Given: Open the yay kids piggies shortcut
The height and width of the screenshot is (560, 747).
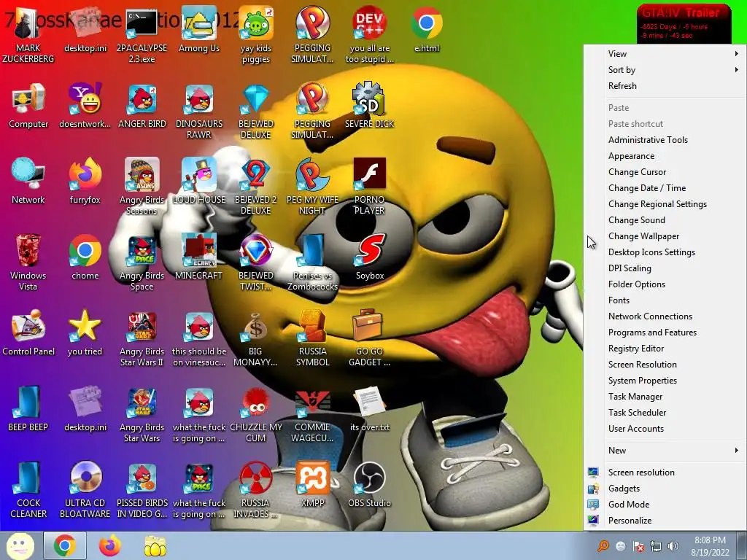Looking at the screenshot, I should (256, 36).
